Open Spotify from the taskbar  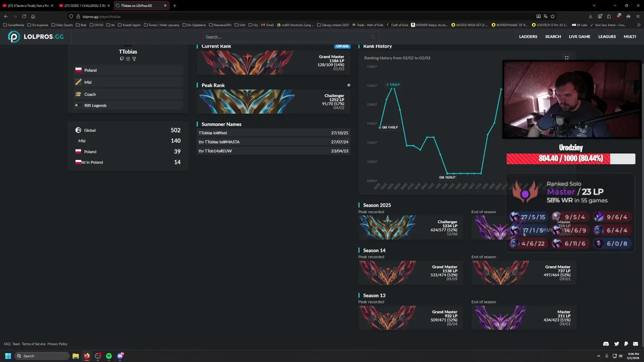coord(109,356)
